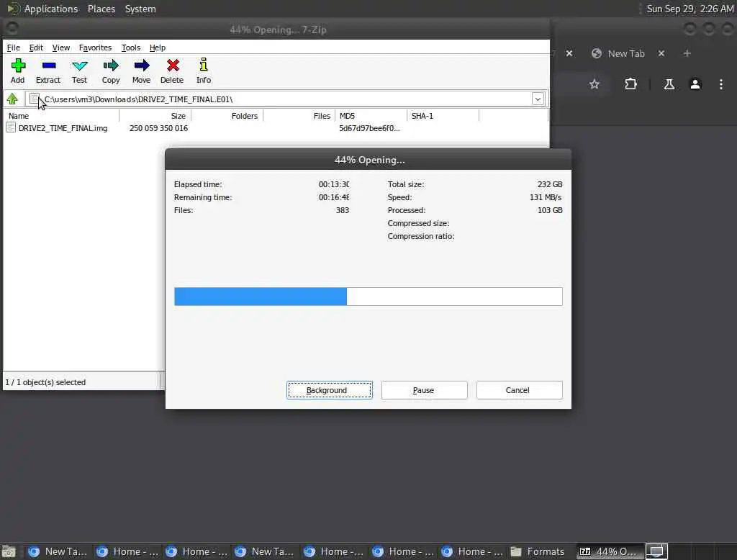
Task: Open the Tools menu
Action: (131, 48)
